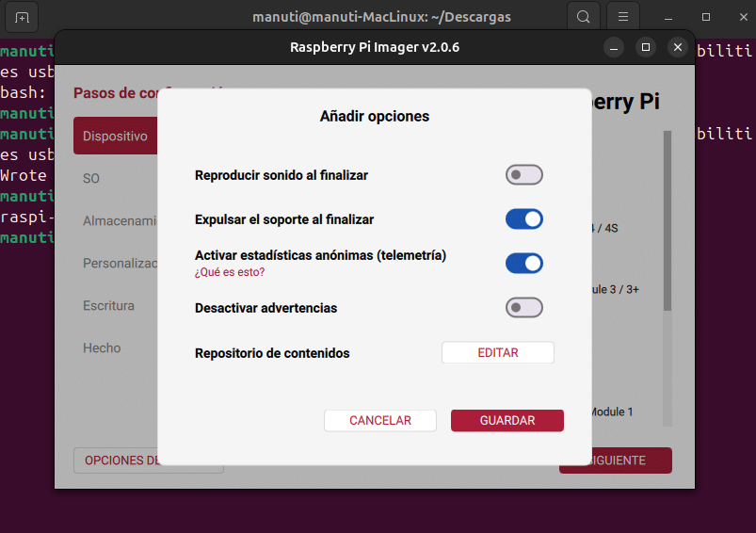Open the ¿Qué es esto? link
Screen dimensions: 756x533
[230, 272]
